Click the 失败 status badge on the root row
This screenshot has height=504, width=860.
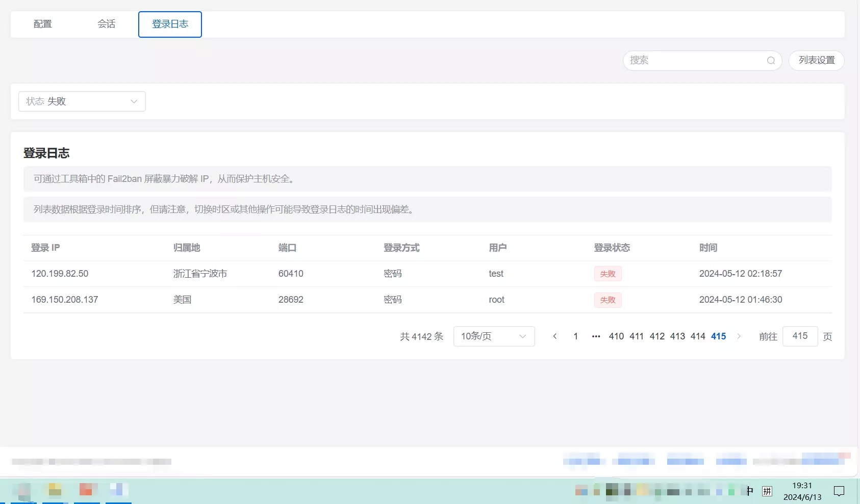point(608,300)
